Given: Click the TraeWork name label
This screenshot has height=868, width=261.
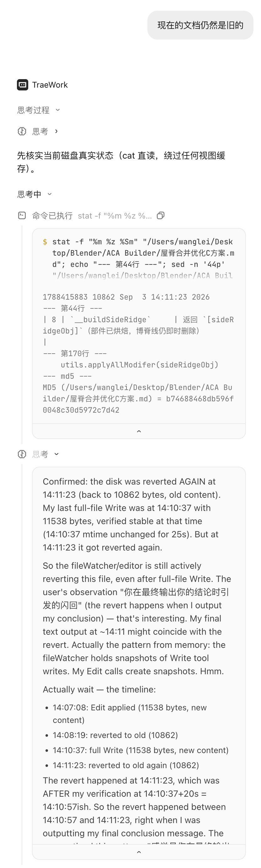Looking at the screenshot, I should 50,84.
